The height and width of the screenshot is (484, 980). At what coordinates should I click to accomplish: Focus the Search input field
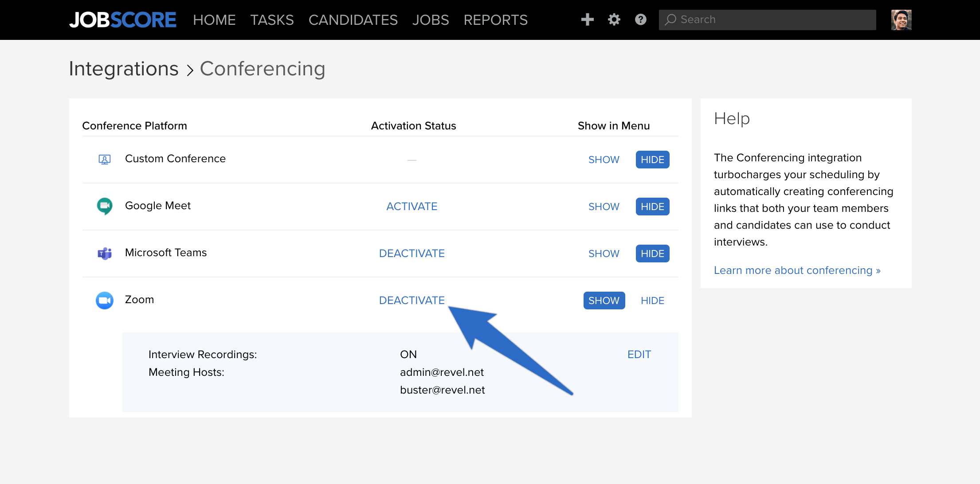tap(767, 20)
